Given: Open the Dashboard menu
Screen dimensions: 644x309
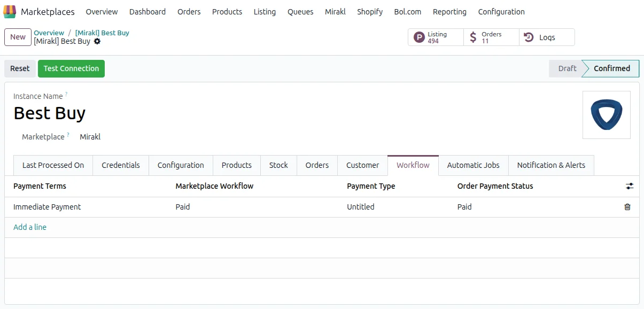Looking at the screenshot, I should point(148,12).
